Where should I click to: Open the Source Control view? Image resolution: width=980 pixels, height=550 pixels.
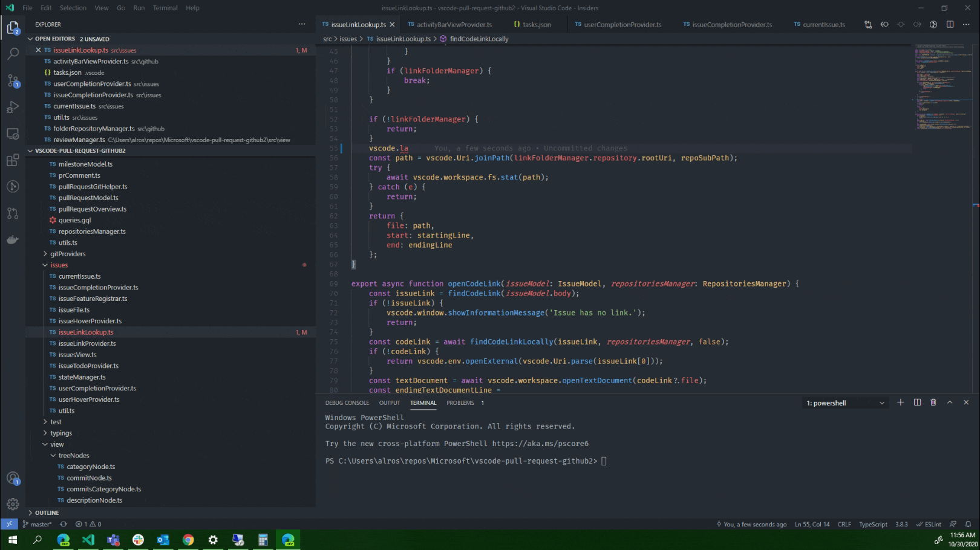point(13,81)
